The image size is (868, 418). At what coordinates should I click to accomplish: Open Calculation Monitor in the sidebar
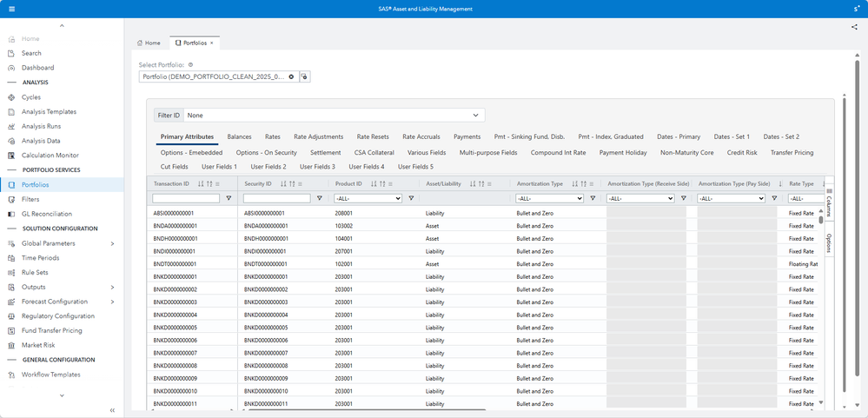[x=50, y=155]
